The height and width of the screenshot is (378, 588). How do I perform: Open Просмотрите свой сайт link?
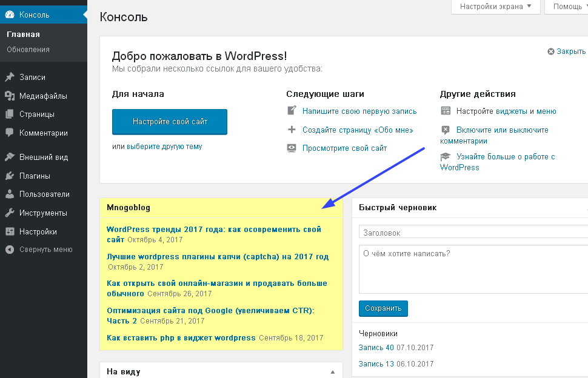tap(345, 148)
